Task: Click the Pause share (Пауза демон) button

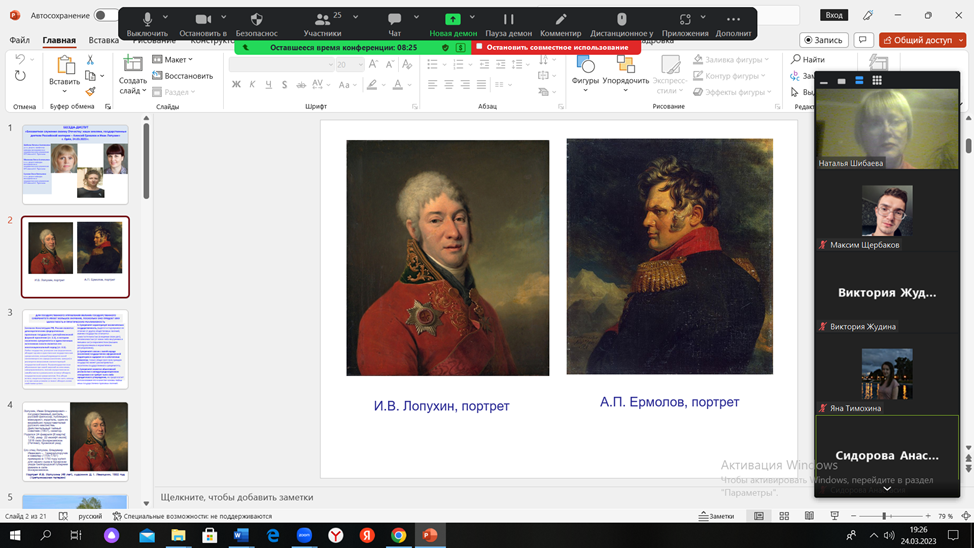Action: [x=508, y=21]
